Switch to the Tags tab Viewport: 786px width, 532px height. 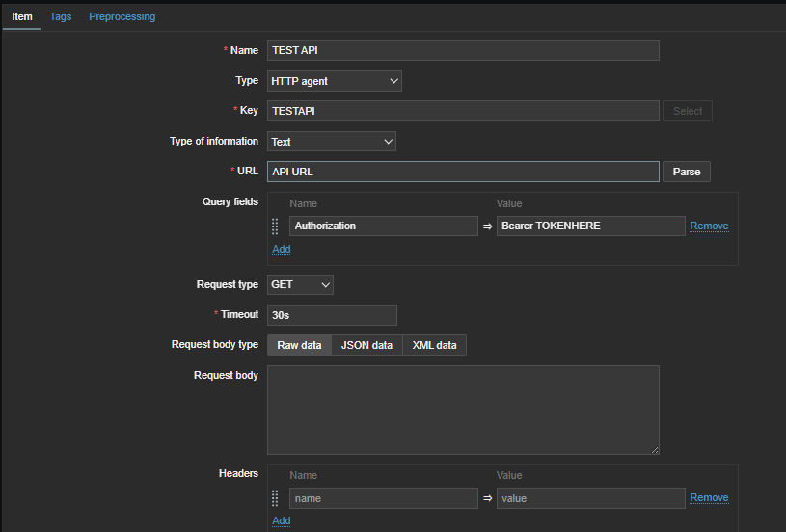(61, 16)
